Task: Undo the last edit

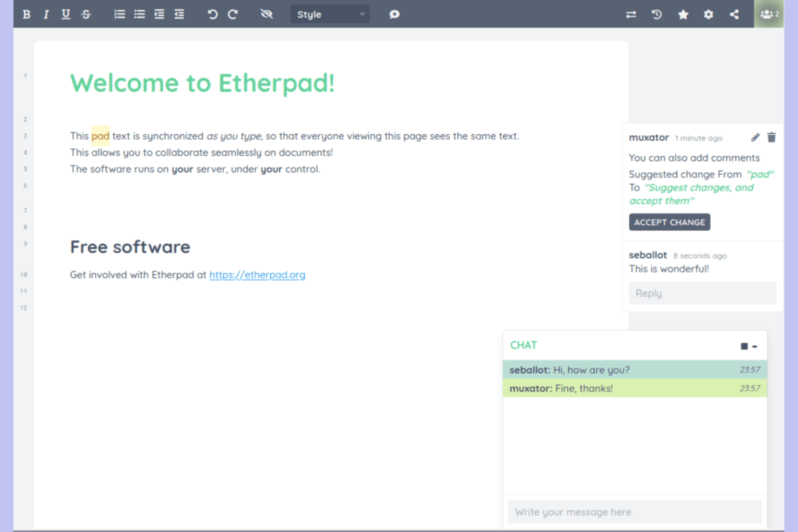Action: pos(212,15)
